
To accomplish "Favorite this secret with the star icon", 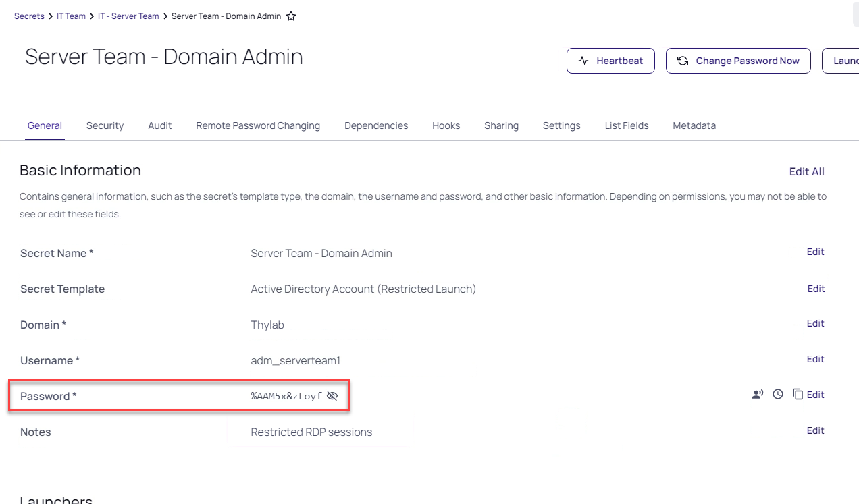I will click(x=291, y=16).
